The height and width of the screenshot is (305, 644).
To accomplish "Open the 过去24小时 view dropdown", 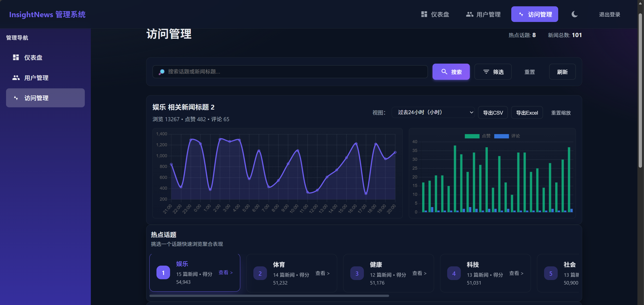I will click(x=433, y=112).
